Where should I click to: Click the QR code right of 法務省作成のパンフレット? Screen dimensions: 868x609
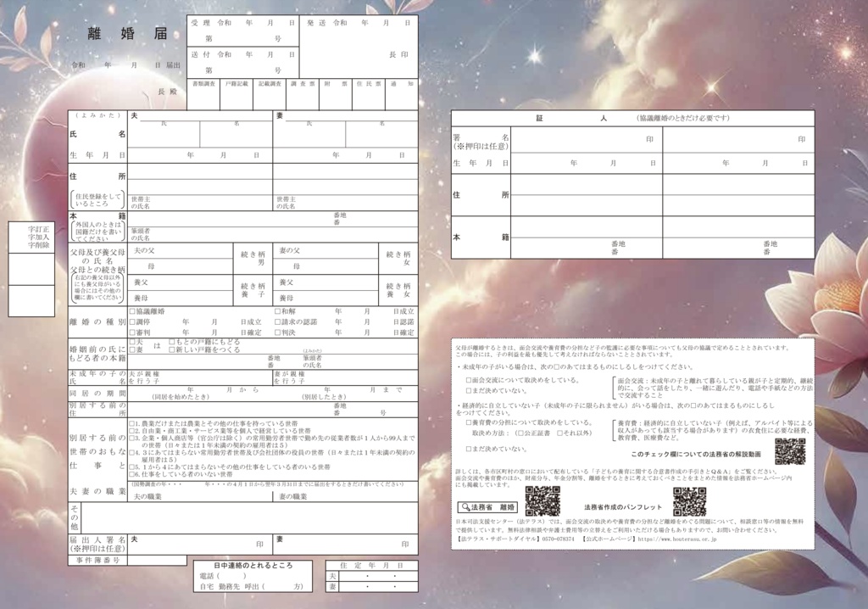click(x=689, y=501)
